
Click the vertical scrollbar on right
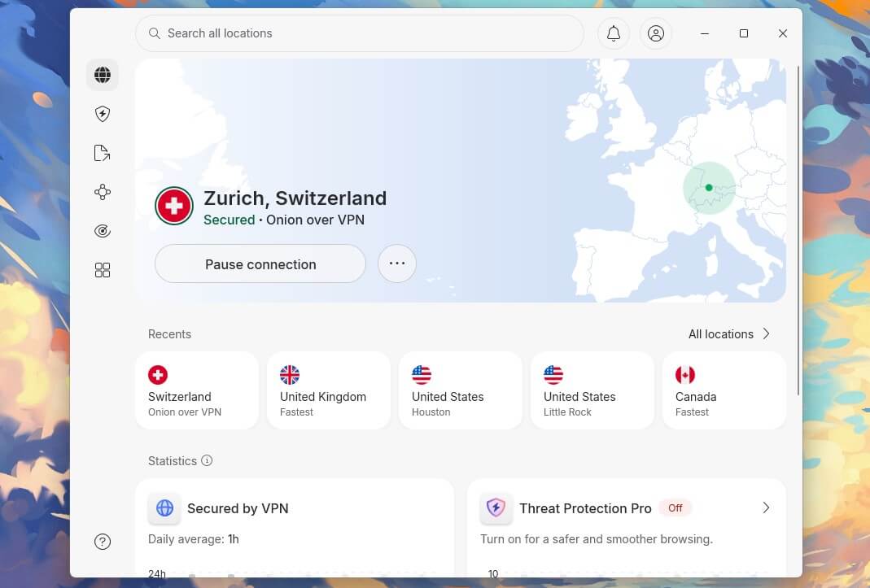(798, 231)
